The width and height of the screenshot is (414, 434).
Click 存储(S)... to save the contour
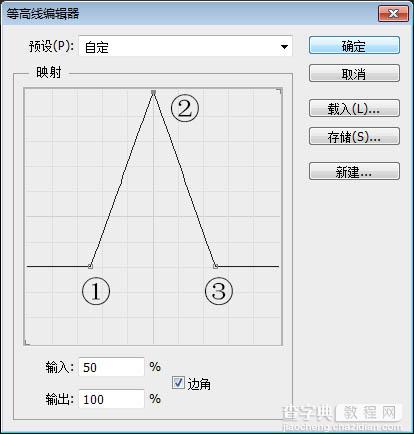[x=354, y=136]
